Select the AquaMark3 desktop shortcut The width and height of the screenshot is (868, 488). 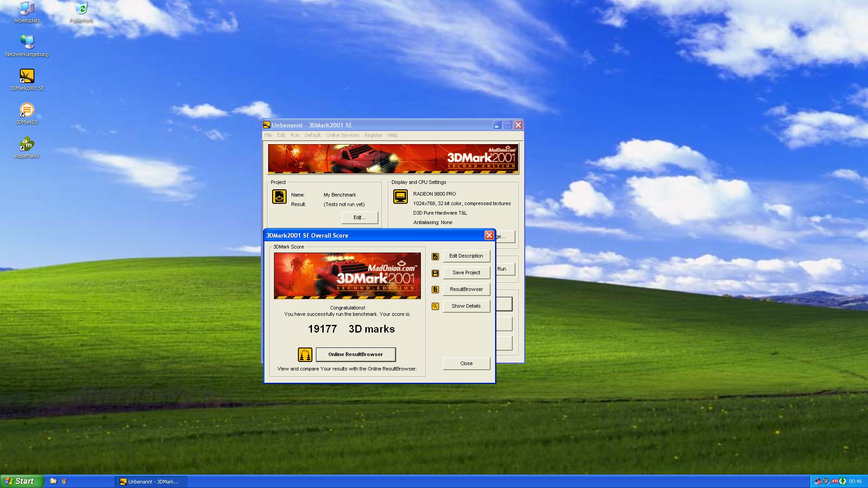tap(27, 148)
